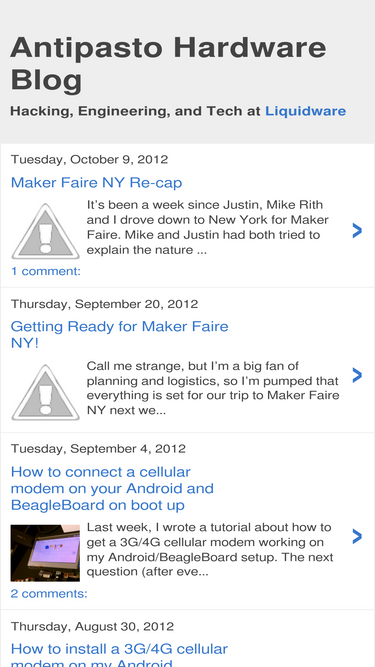Open the cellular modem on boot up post
Screen dimensions: 375x667
point(112,488)
